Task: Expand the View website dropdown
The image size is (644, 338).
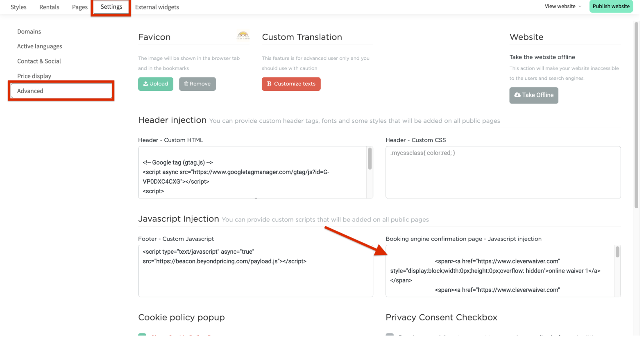Action: coord(563,7)
